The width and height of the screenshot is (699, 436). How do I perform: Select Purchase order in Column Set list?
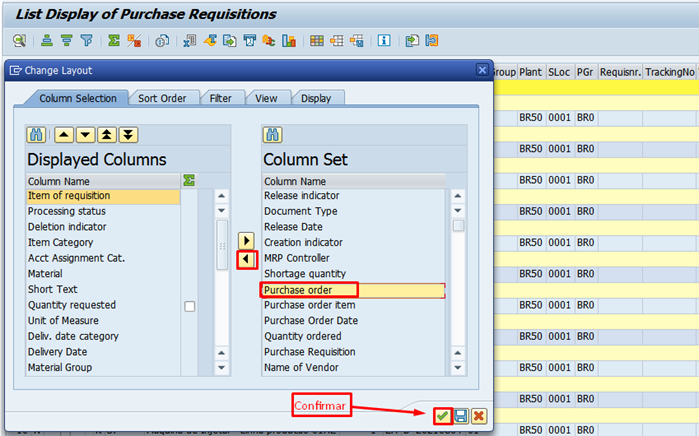coord(352,290)
